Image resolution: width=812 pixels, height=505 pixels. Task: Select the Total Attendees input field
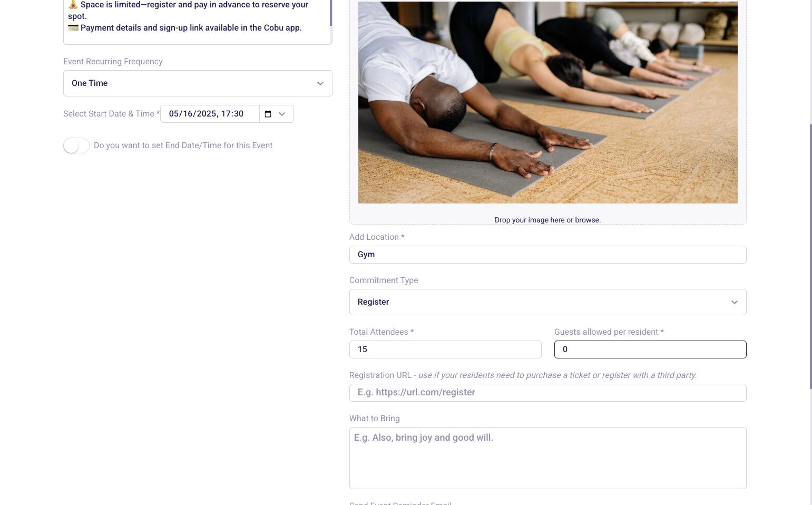pos(445,349)
